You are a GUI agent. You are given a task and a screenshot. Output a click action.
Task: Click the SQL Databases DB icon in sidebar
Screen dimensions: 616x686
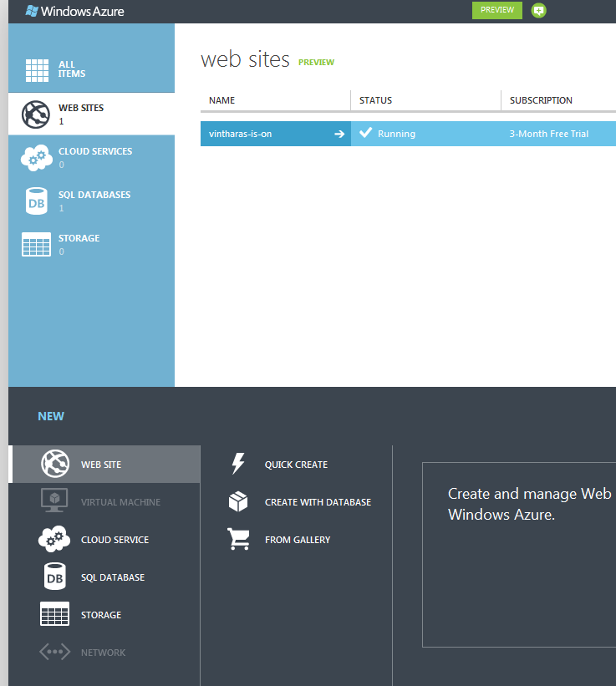37,201
